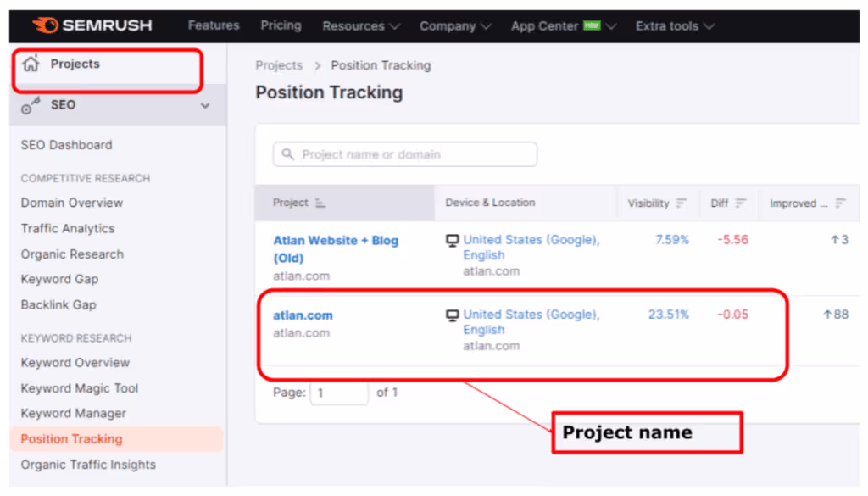Sort by the Visibility column sort icon
Screen dimensions: 868x496
tap(682, 203)
